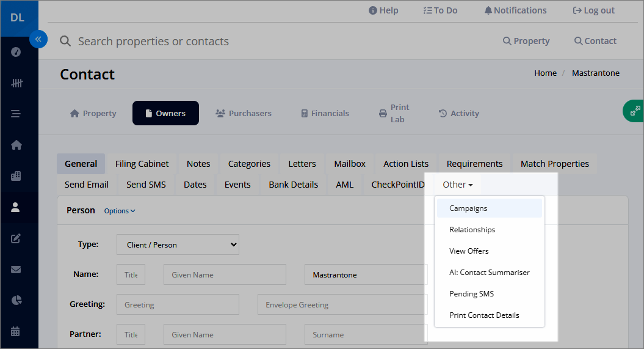Collapse the sidebar with double-chevron button

pos(38,39)
